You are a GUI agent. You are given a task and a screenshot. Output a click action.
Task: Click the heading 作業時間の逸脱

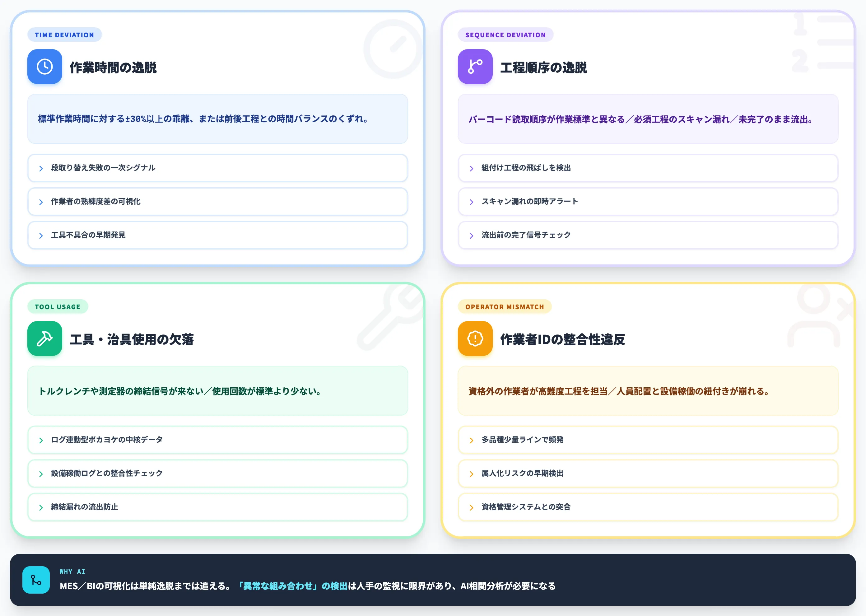(113, 68)
